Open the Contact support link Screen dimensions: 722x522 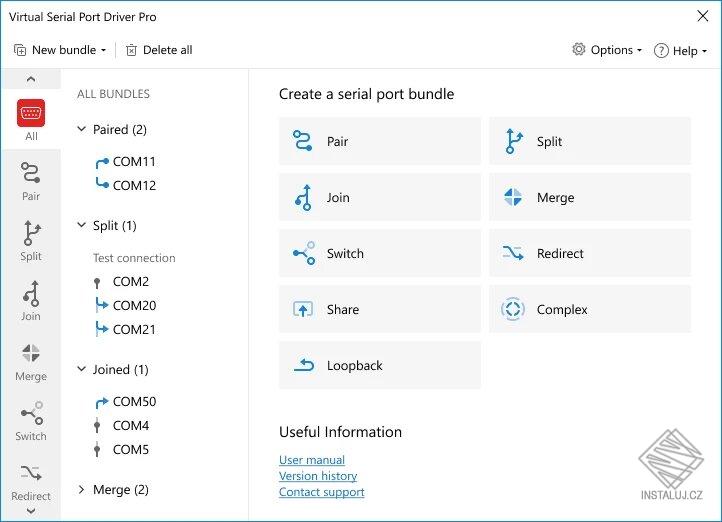tap(321, 492)
